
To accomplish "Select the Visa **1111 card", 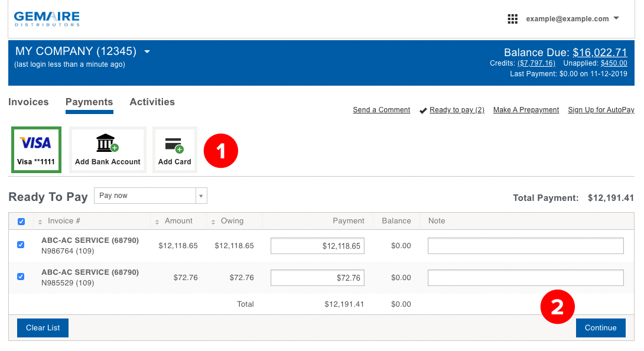I will point(36,149).
